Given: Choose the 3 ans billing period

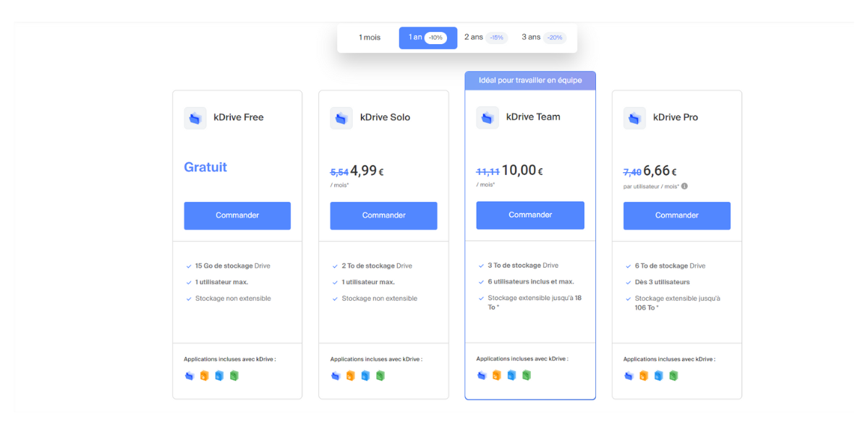Looking at the screenshot, I should pyautogui.click(x=544, y=38).
